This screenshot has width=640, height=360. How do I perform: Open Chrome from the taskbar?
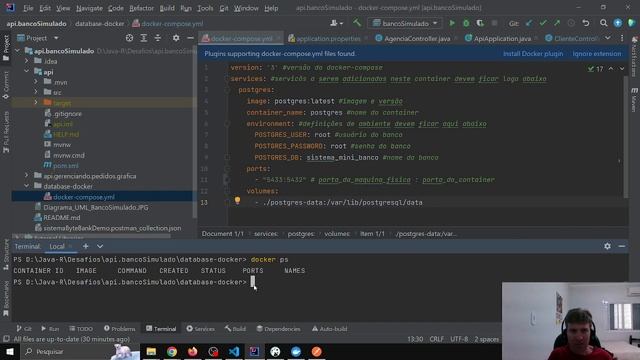[x=172, y=351]
